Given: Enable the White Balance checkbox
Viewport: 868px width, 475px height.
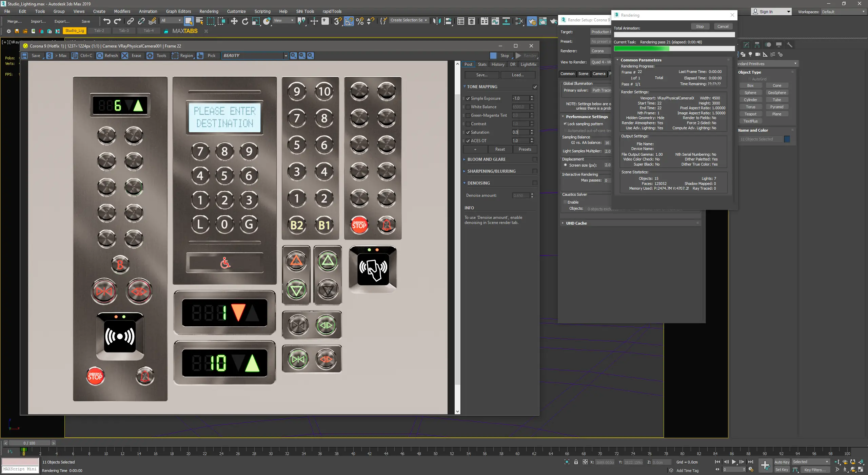Looking at the screenshot, I should 468,107.
